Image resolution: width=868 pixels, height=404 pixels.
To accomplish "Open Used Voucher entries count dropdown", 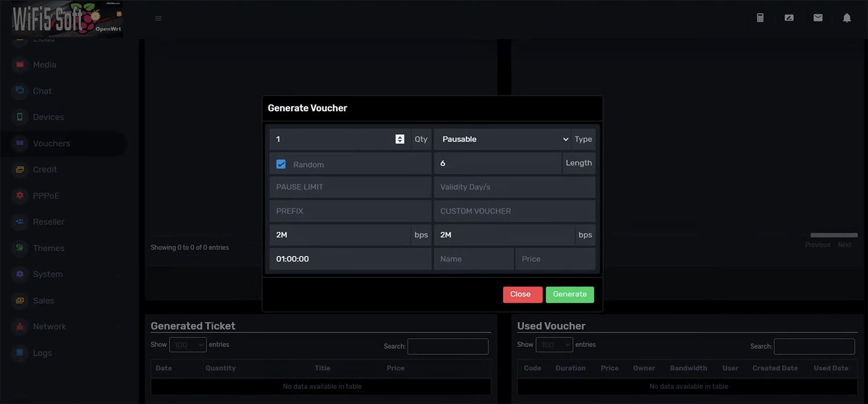I will [x=554, y=345].
